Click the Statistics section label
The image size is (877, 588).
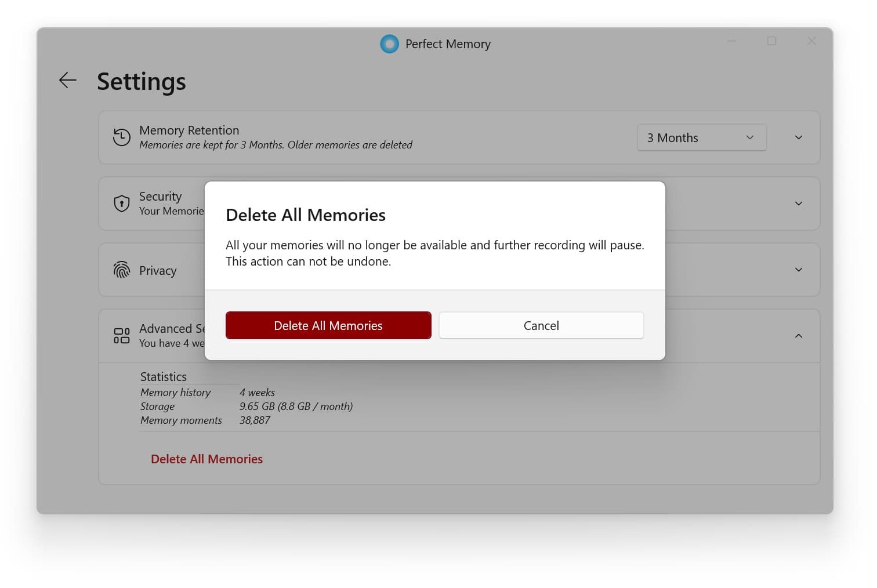pos(163,376)
